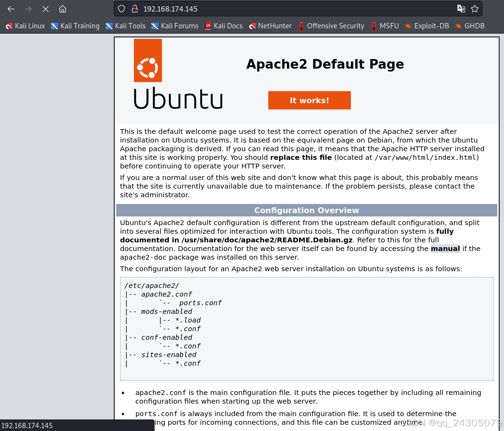Click the status bar URL 192.168.174.145
This screenshot has width=504, height=431.
click(x=27, y=426)
